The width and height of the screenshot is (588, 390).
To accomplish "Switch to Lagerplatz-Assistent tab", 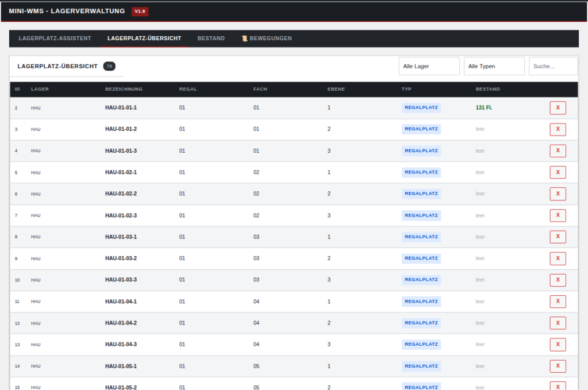I will click(x=55, y=38).
